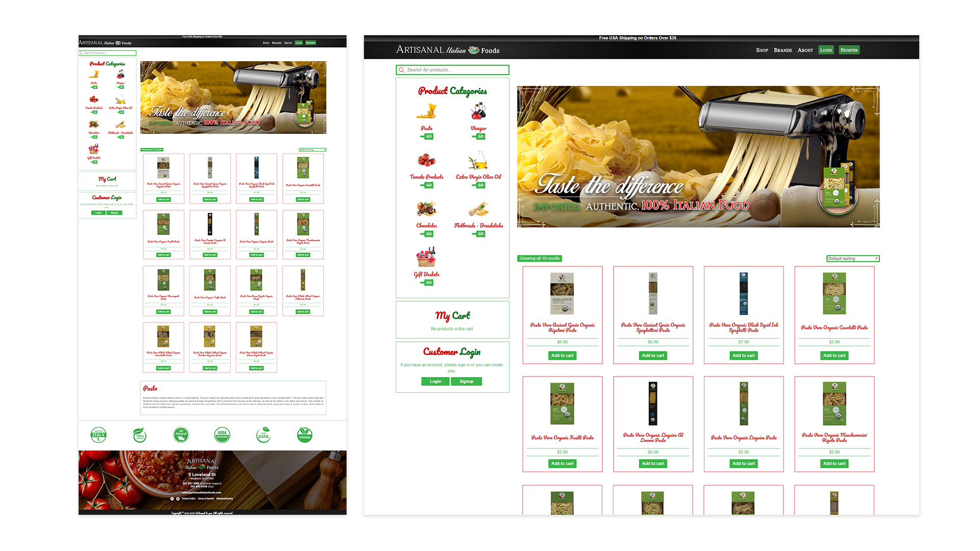Click the USDA Organic badge

pos(222,435)
